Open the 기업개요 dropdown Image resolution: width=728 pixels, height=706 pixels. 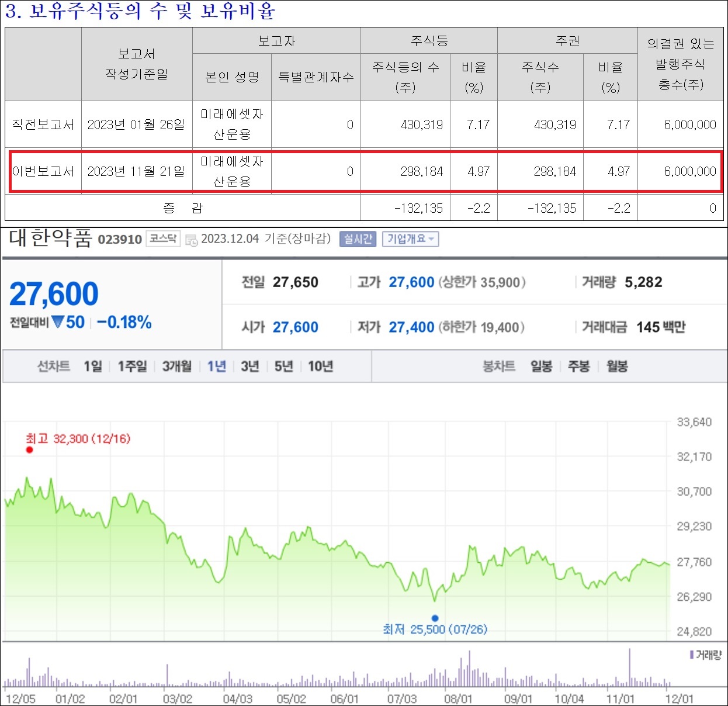[411, 239]
